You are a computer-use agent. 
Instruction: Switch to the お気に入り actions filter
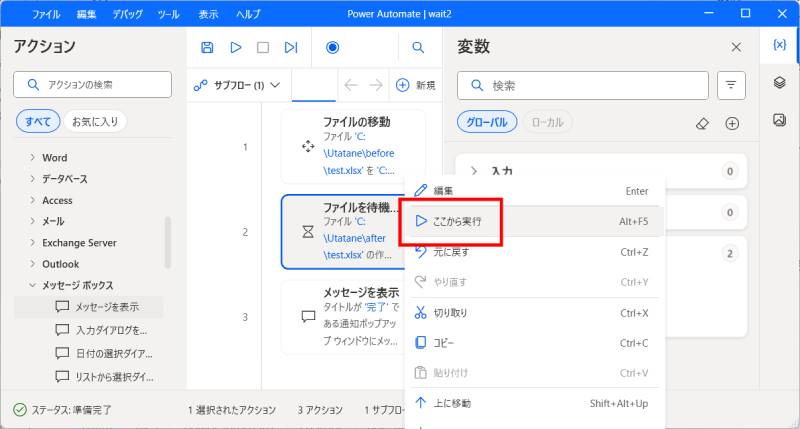pyautogui.click(x=95, y=122)
